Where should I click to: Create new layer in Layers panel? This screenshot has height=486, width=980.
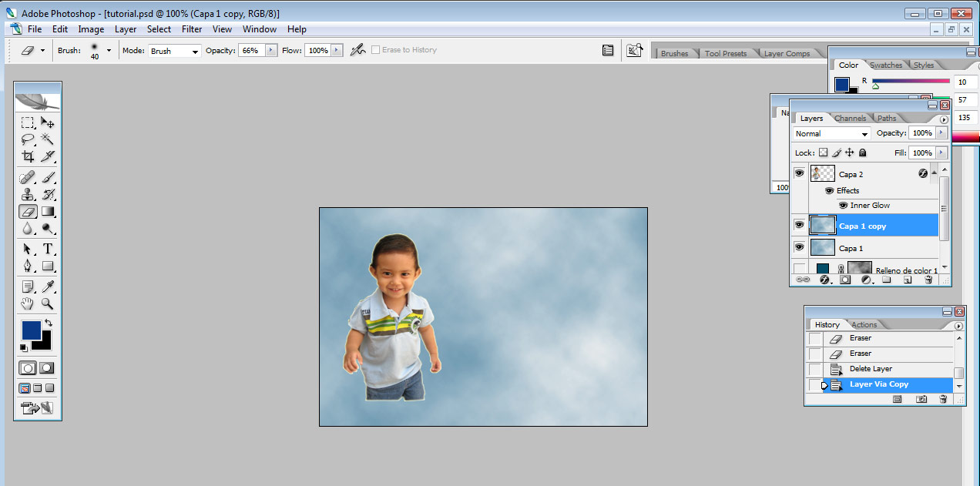(908, 280)
